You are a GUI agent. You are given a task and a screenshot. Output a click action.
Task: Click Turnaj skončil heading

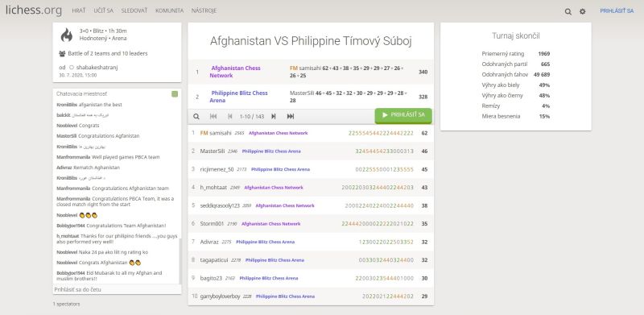coord(516,35)
